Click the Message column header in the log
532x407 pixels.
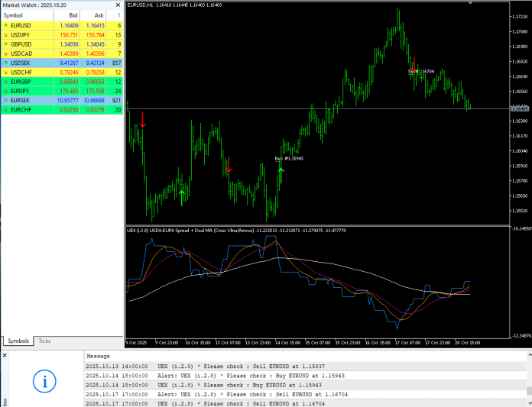[x=98, y=356]
